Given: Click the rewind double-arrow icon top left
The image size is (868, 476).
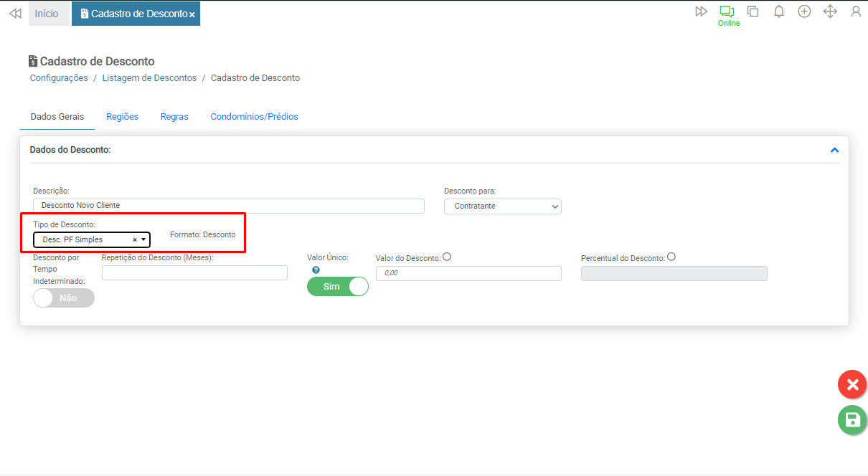Looking at the screenshot, I should (x=15, y=14).
